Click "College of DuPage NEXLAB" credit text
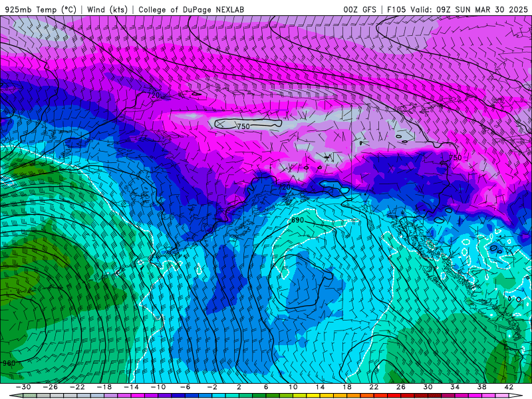 point(191,9)
